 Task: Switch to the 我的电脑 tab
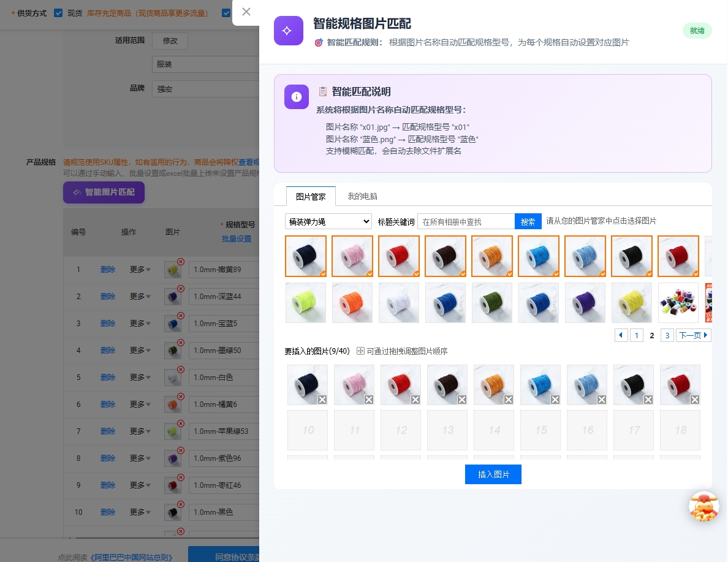[x=363, y=197]
